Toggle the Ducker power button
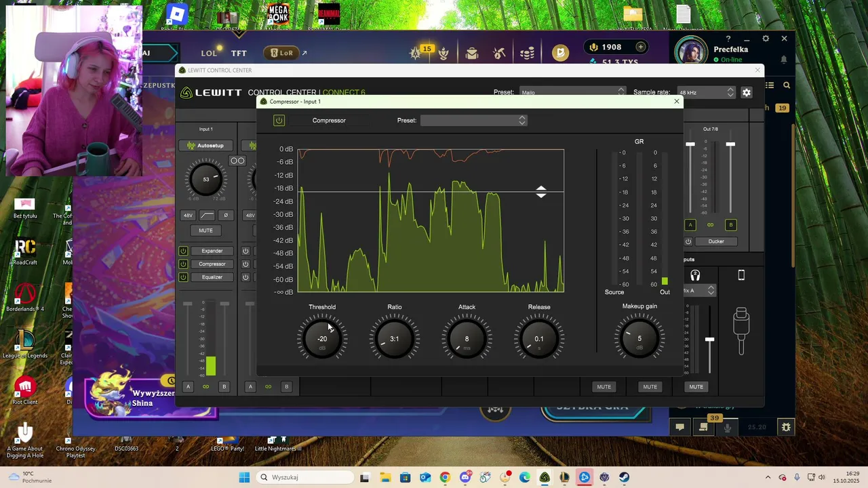Viewport: 868px width, 488px height. [688, 241]
